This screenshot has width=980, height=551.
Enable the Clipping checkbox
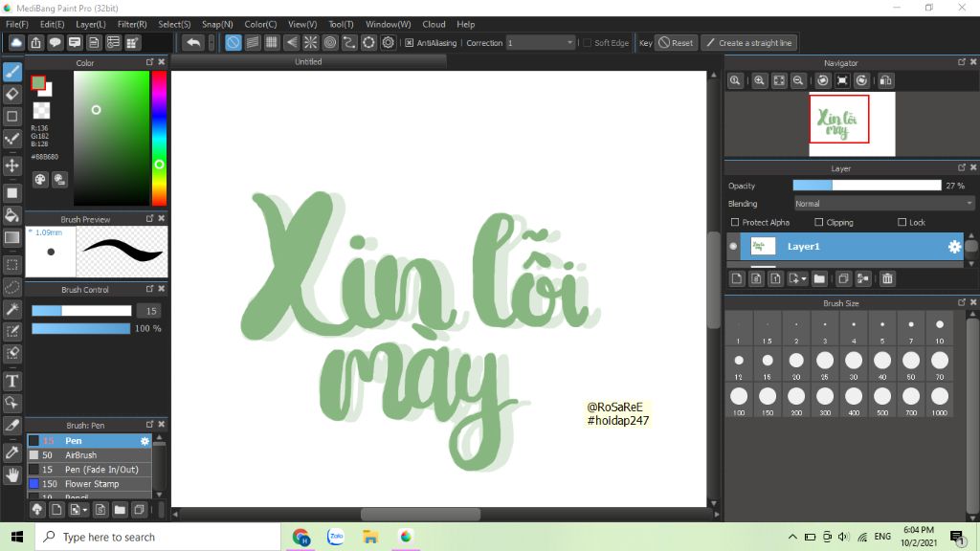click(819, 222)
